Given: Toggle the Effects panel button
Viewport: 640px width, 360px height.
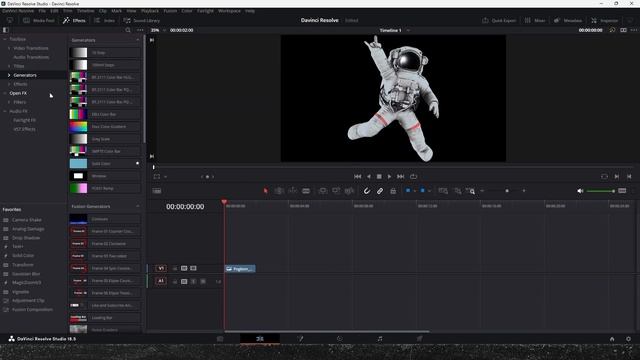Looking at the screenshot, I should click(x=74, y=20).
